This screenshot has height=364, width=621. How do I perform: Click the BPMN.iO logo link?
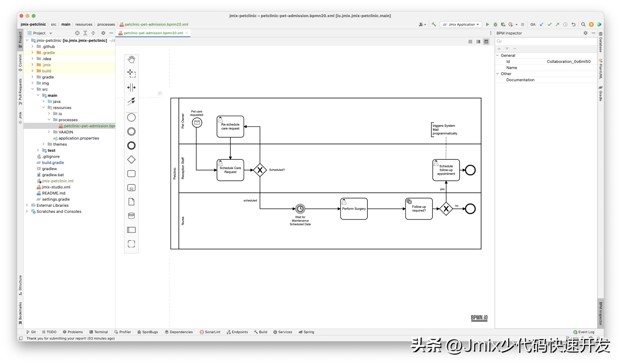(479, 317)
